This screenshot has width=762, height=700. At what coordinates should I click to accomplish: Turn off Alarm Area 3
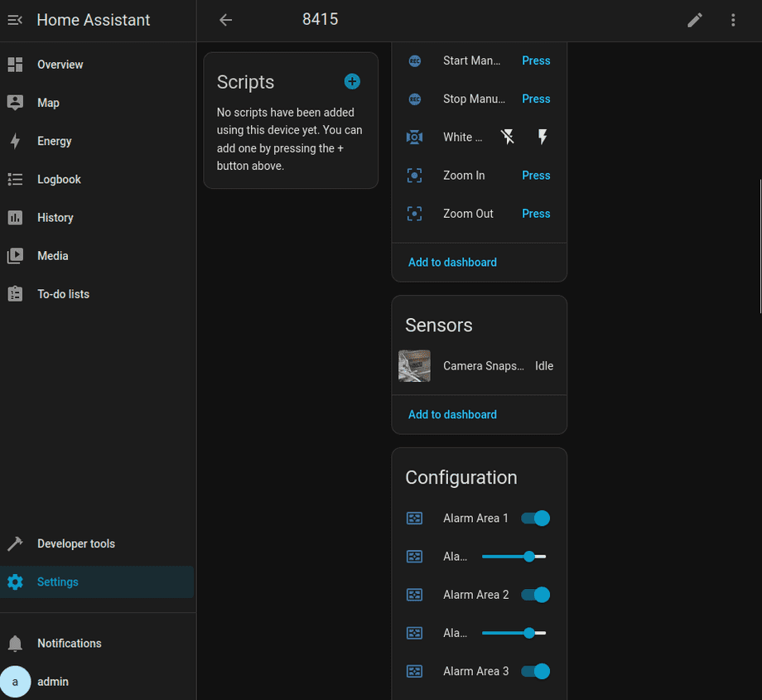[535, 671]
